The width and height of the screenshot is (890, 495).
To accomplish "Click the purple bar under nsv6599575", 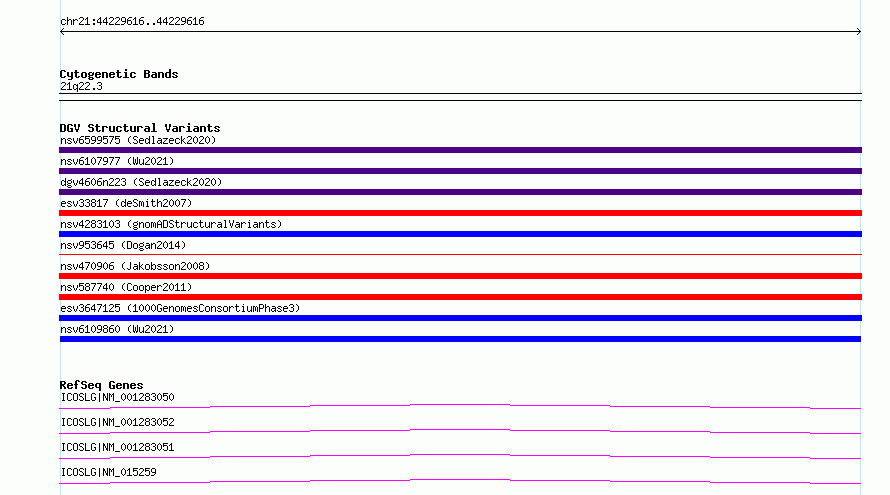I will point(460,150).
